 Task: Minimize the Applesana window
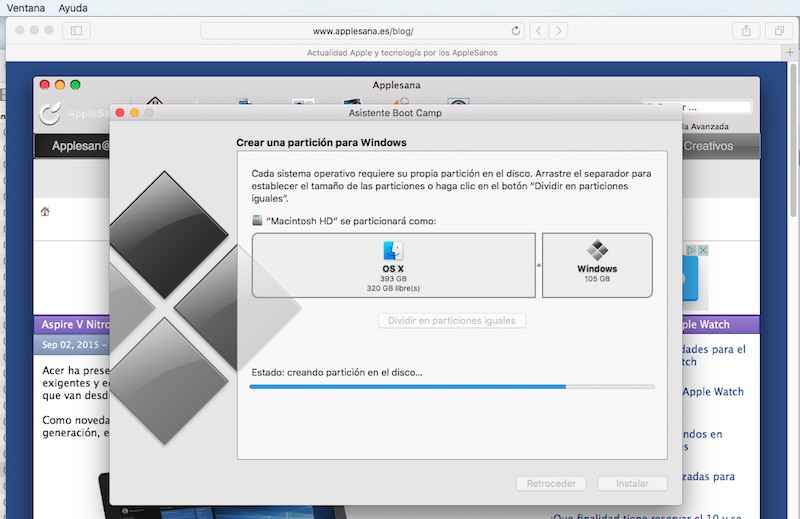pos(60,85)
